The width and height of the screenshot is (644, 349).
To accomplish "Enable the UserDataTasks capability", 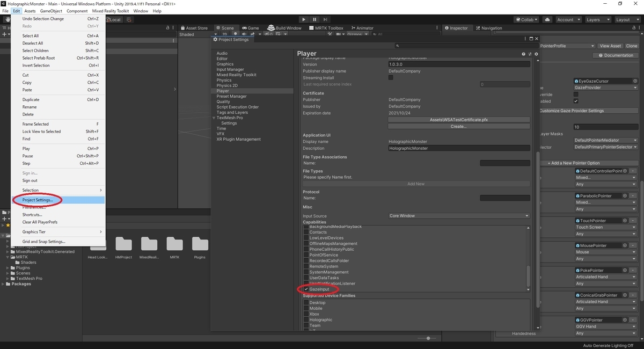I will click(x=306, y=278).
